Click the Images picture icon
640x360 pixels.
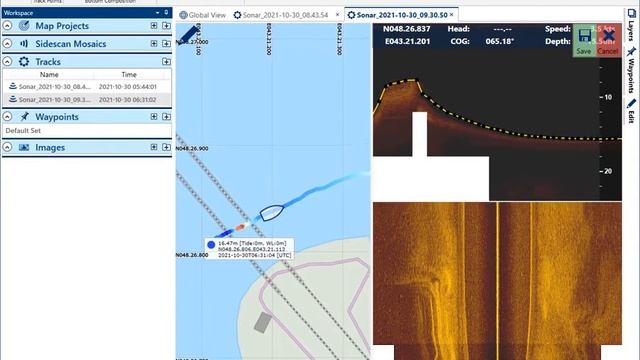[x=24, y=147]
